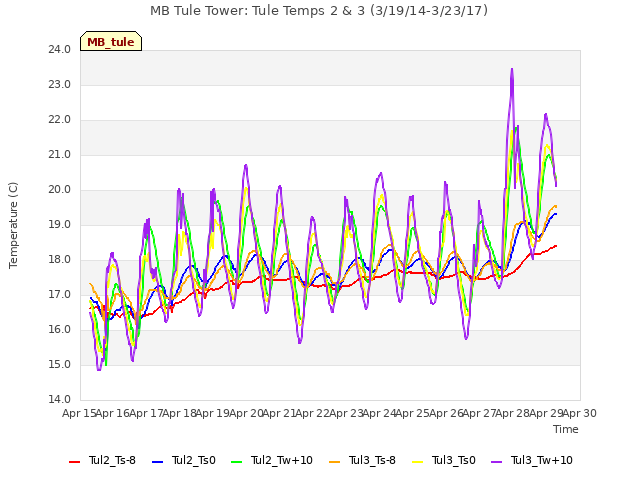Click the MB_tule annotation label

(111, 41)
